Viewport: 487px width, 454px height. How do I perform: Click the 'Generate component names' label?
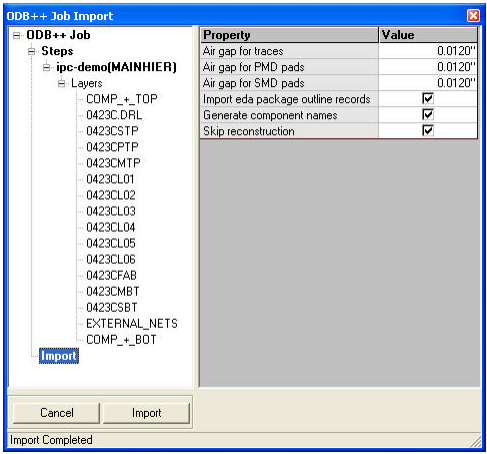point(270,115)
